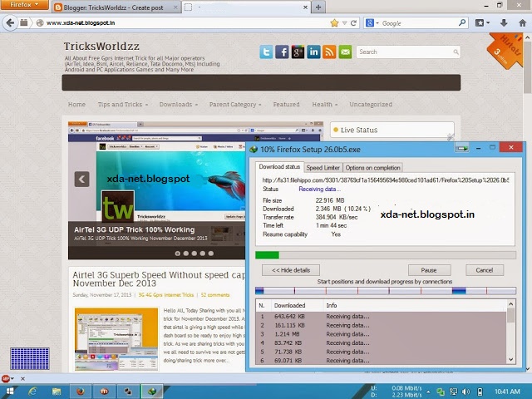
Task: Click the browser address bar URL
Action: (x=81, y=23)
